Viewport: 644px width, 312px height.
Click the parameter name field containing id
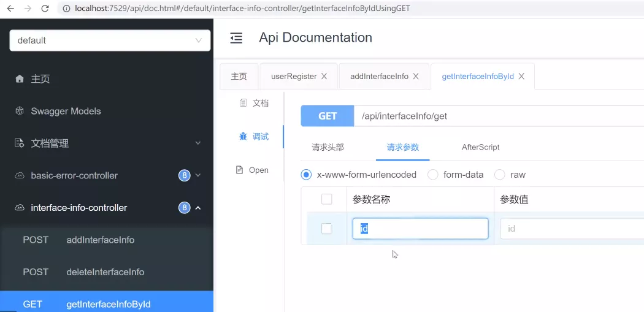421,229
